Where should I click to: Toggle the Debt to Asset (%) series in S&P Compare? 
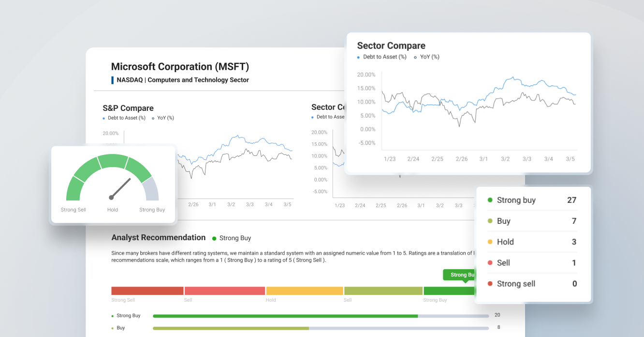pos(104,118)
